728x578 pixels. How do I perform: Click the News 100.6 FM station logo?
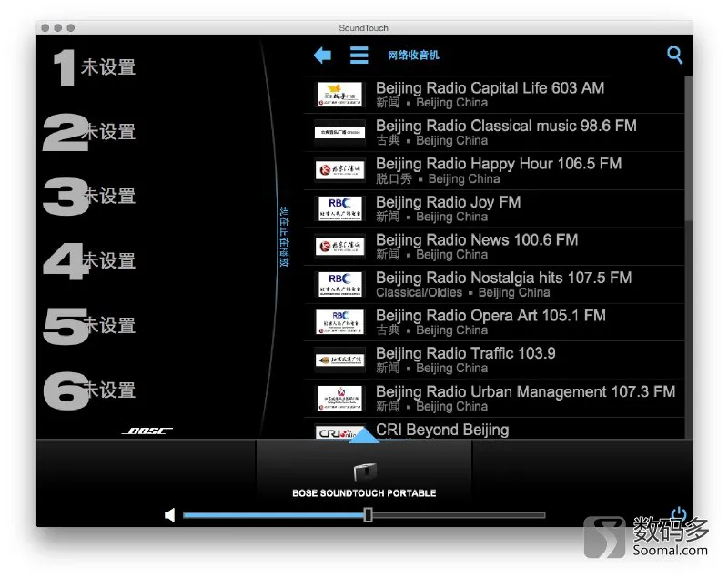tap(339, 247)
